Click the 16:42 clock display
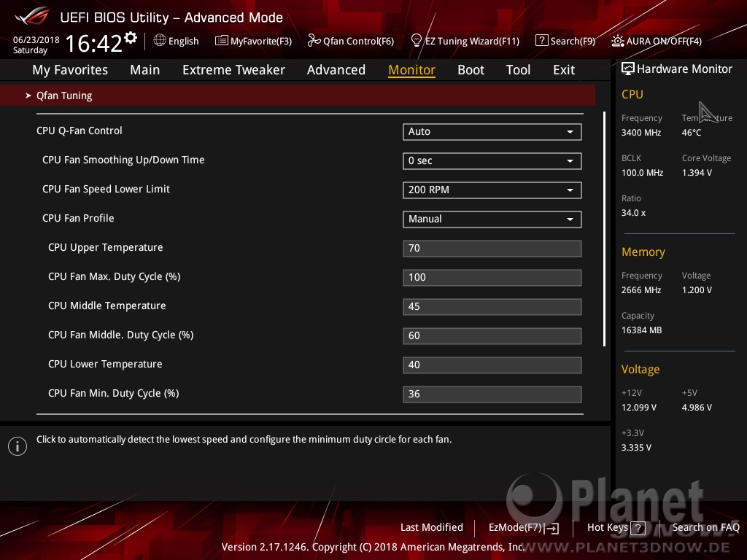Screen dimensions: 747x560 (94, 43)
